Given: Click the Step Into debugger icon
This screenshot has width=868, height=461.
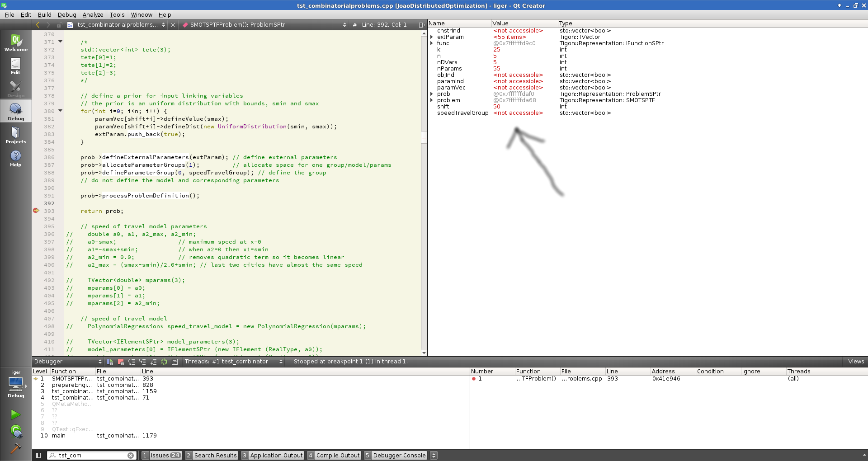Looking at the screenshot, I should tap(142, 362).
